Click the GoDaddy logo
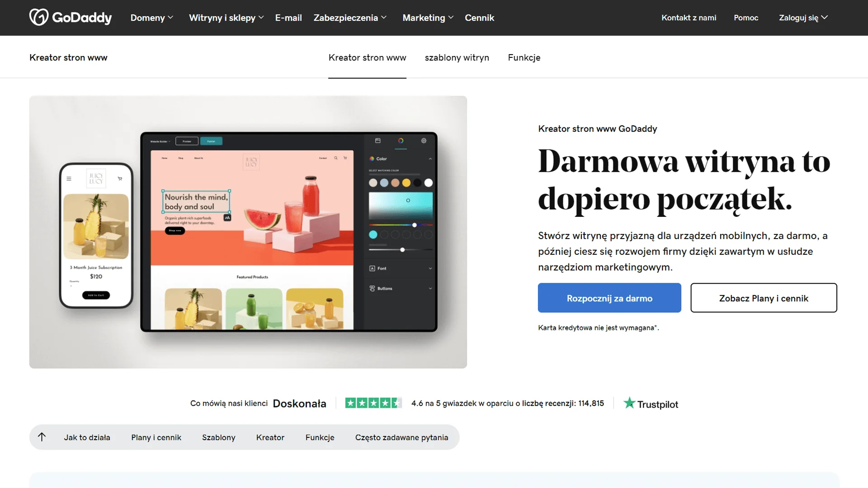 [x=71, y=17]
